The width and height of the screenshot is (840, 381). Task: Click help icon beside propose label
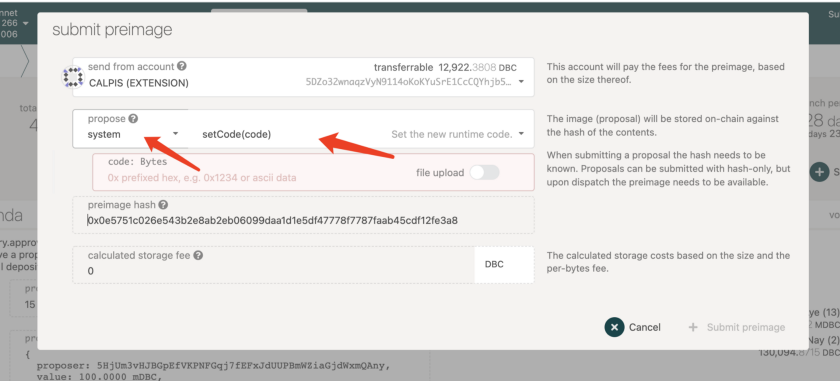click(x=133, y=118)
